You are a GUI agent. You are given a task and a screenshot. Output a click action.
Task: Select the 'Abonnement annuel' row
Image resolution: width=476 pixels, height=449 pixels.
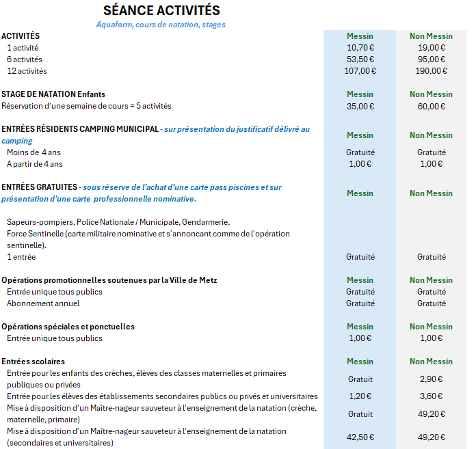(x=43, y=303)
